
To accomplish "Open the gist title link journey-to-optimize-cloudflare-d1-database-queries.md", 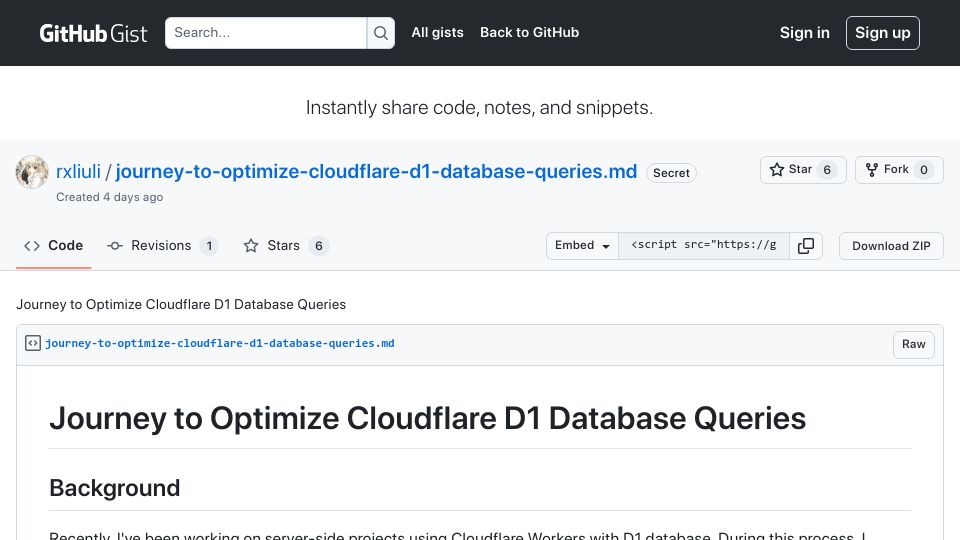I will [x=376, y=171].
